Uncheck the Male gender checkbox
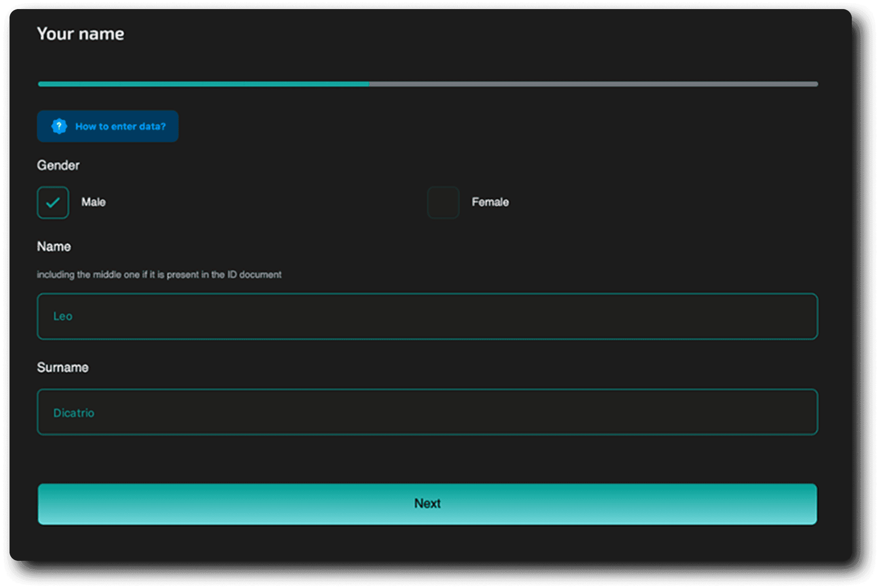879x588 pixels. (53, 202)
